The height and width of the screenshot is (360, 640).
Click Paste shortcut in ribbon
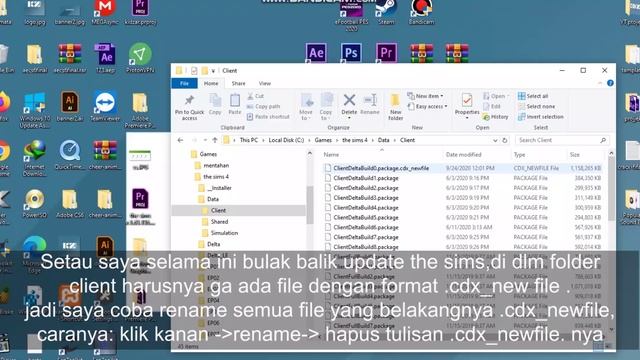pos(268,117)
